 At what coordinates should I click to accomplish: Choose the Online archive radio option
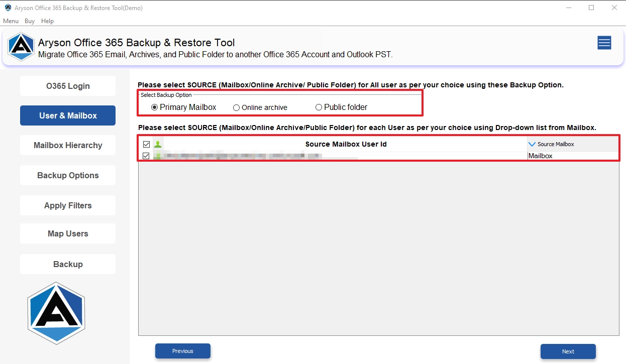tap(260, 107)
